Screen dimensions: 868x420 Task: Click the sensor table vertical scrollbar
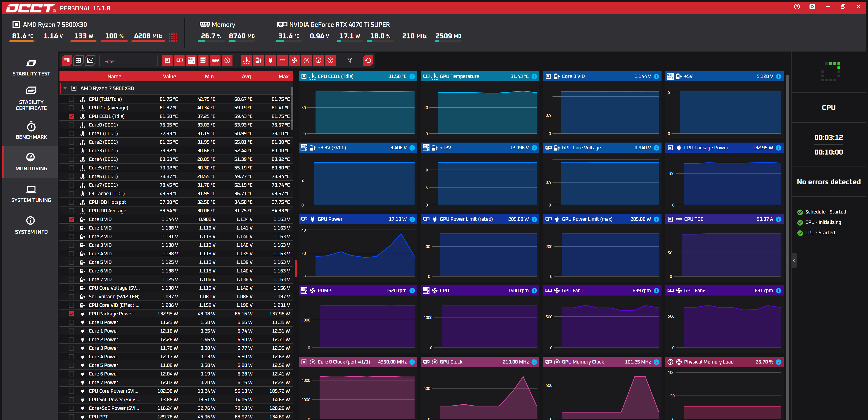pyautogui.click(x=292, y=108)
